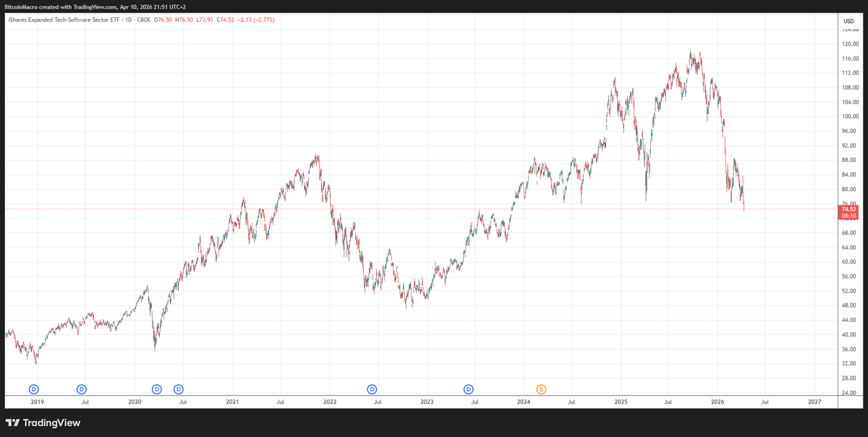This screenshot has height=437, width=868.
Task: Click the 112.00 price axis label
Action: [x=849, y=73]
